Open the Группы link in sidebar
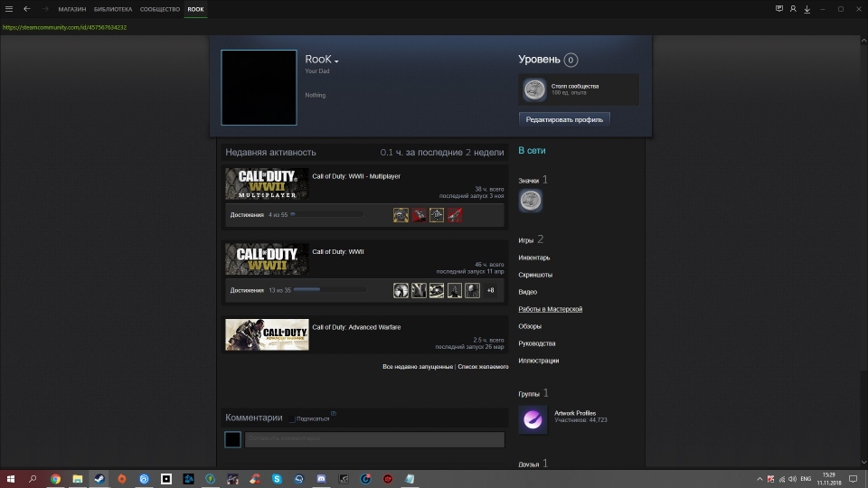The width and height of the screenshot is (868, 488). pyautogui.click(x=533, y=393)
